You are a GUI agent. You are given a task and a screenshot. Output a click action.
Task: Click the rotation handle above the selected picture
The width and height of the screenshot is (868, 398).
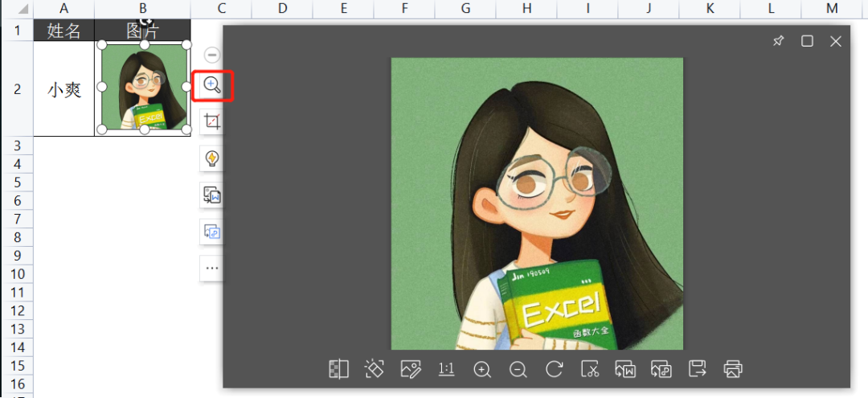145,21
